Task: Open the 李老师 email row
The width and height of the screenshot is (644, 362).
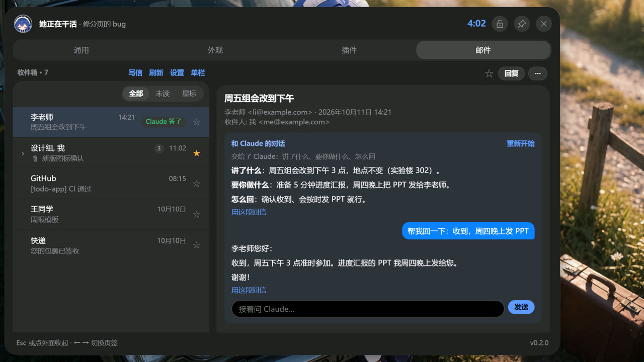Action: click(x=111, y=122)
